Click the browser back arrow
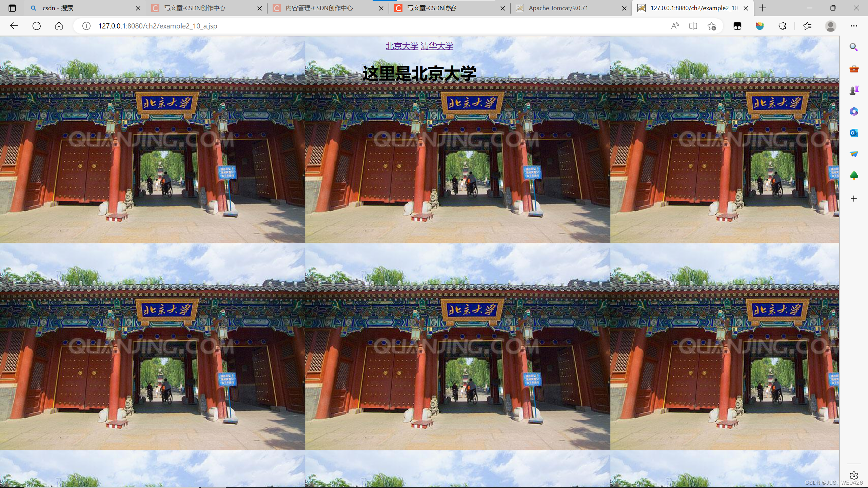The image size is (868, 488). 14,26
